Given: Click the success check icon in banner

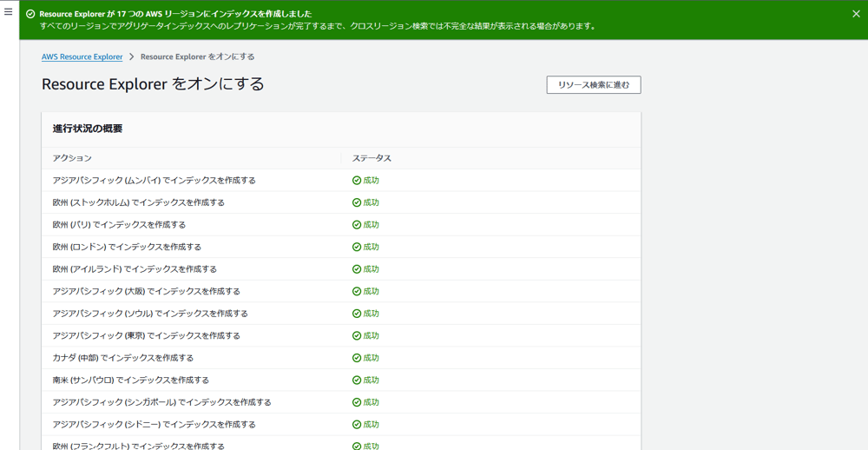Looking at the screenshot, I should pyautogui.click(x=30, y=14).
